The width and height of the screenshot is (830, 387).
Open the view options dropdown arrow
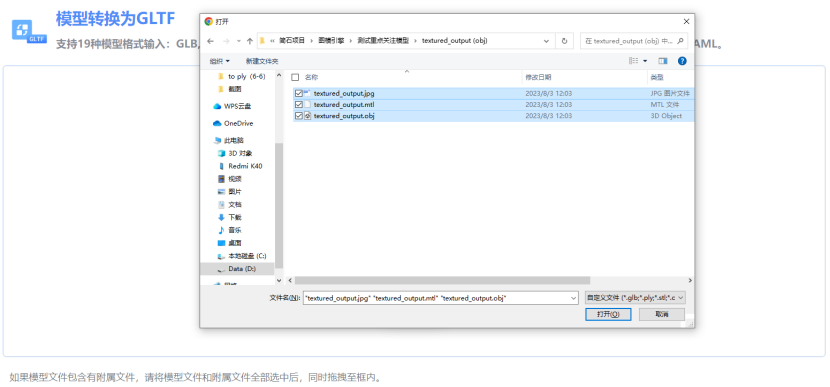[x=645, y=61]
